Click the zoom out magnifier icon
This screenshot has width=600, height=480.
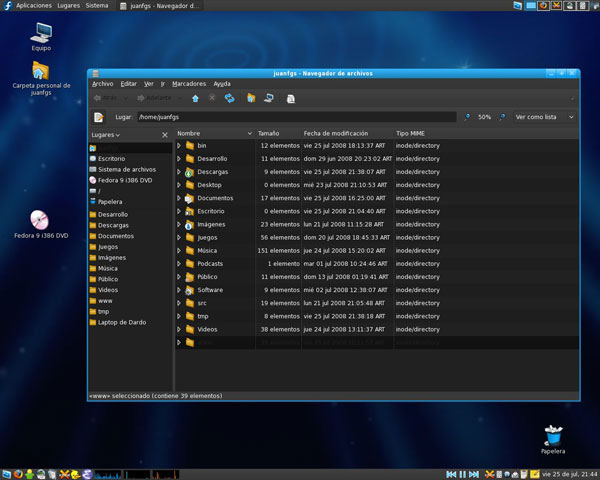coord(467,117)
